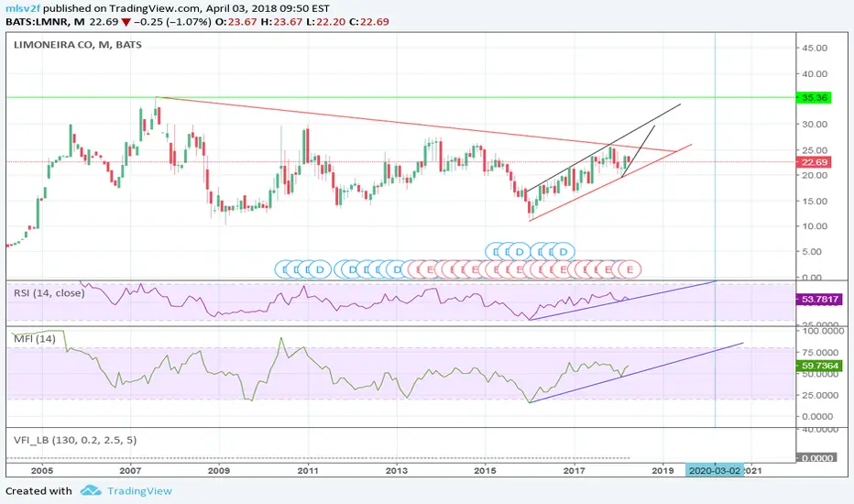Click the 2015 label on the time axis
The height and width of the screenshot is (504, 854).
click(486, 471)
